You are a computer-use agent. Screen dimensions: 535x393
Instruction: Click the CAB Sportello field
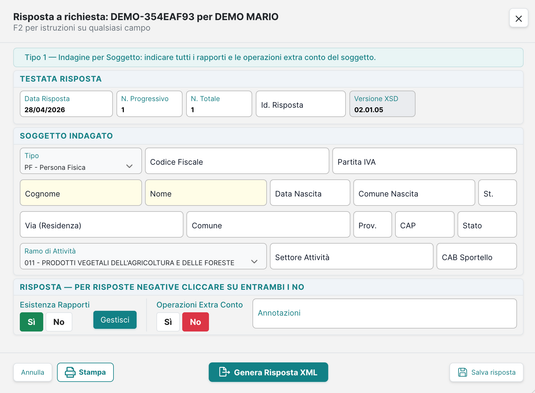477,257
